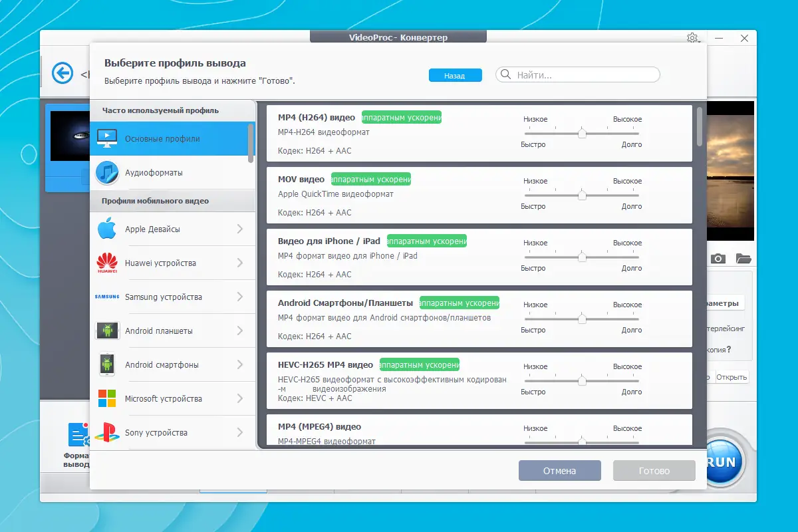Open settings gear in the title bar
The width and height of the screenshot is (798, 532).
pyautogui.click(x=692, y=38)
